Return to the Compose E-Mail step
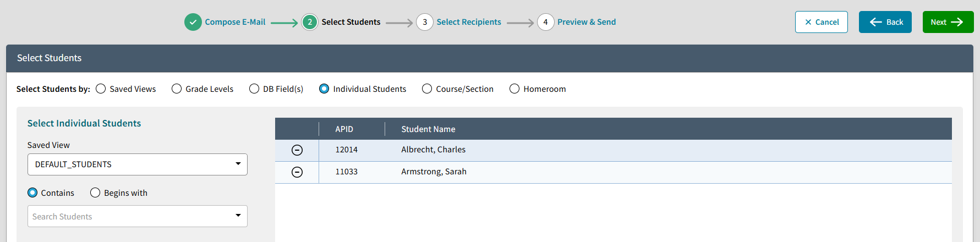 point(235,22)
